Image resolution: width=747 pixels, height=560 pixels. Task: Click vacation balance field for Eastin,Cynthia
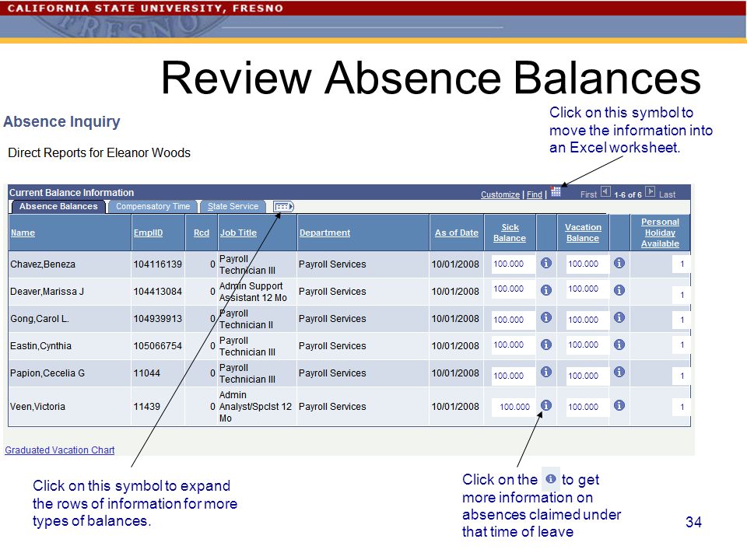tap(587, 345)
